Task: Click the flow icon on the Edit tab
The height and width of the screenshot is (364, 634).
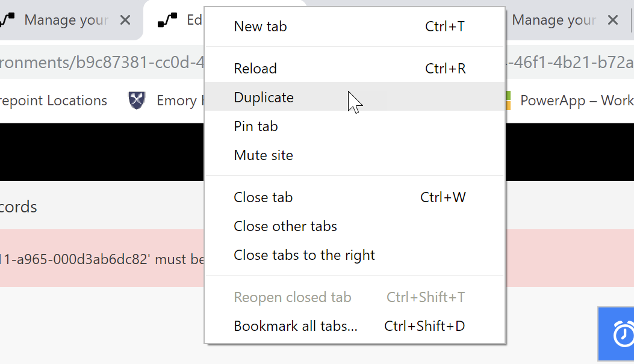Action: 167,19
